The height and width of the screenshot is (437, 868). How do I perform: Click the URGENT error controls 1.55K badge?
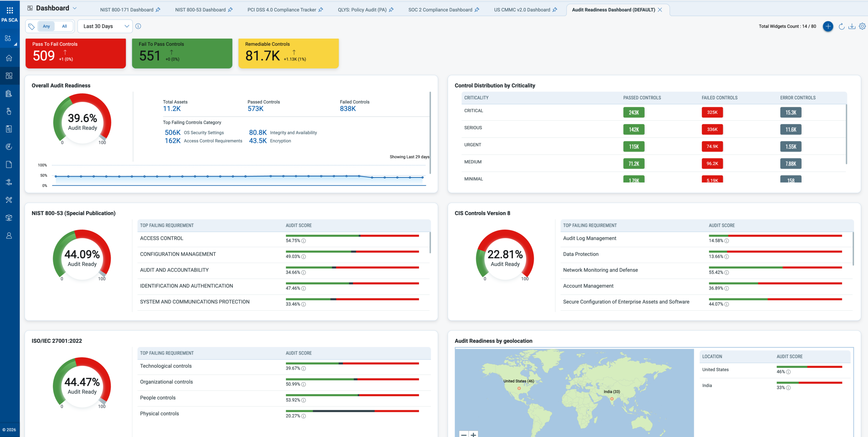point(791,147)
